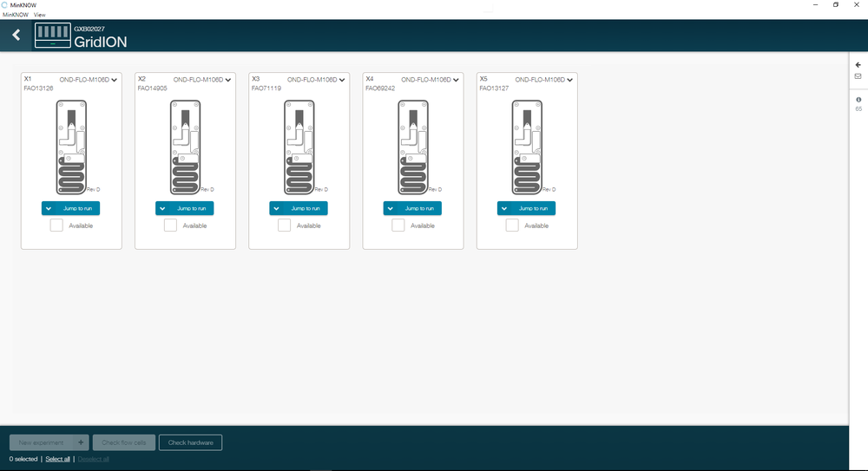Click the GridION title text
The width and height of the screenshot is (868, 471).
pos(100,42)
